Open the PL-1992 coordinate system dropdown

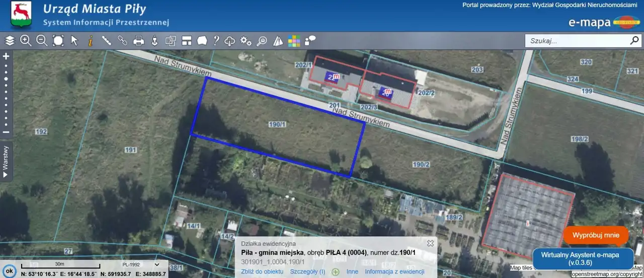pos(140,264)
